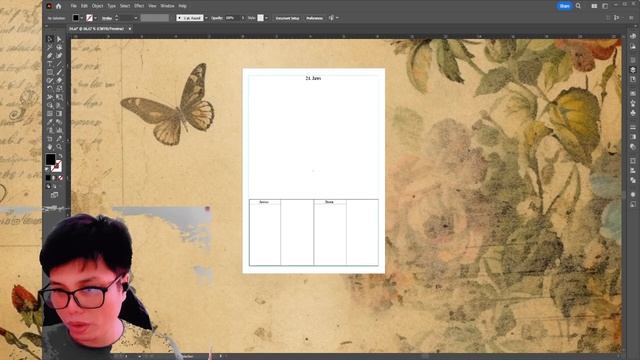This screenshot has height=360, width=640.
Task: Select the Eraser tool
Action: tap(59, 80)
